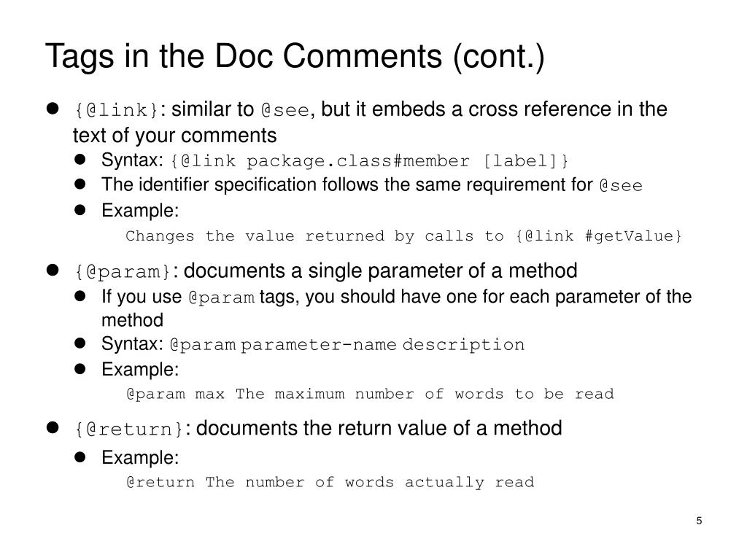This screenshot has height=560, width=747.
Task: Click the example '@param max The maximum number'
Action: pyautogui.click(x=370, y=394)
